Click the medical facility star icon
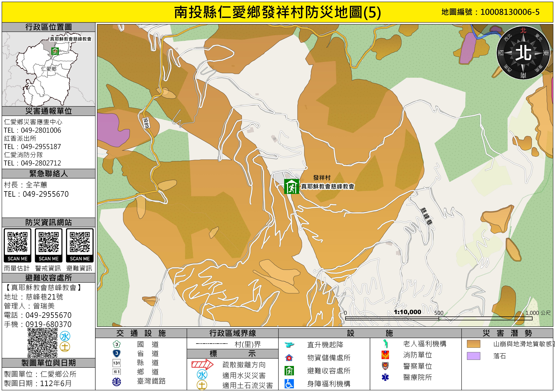The image size is (555, 392). click(x=385, y=377)
